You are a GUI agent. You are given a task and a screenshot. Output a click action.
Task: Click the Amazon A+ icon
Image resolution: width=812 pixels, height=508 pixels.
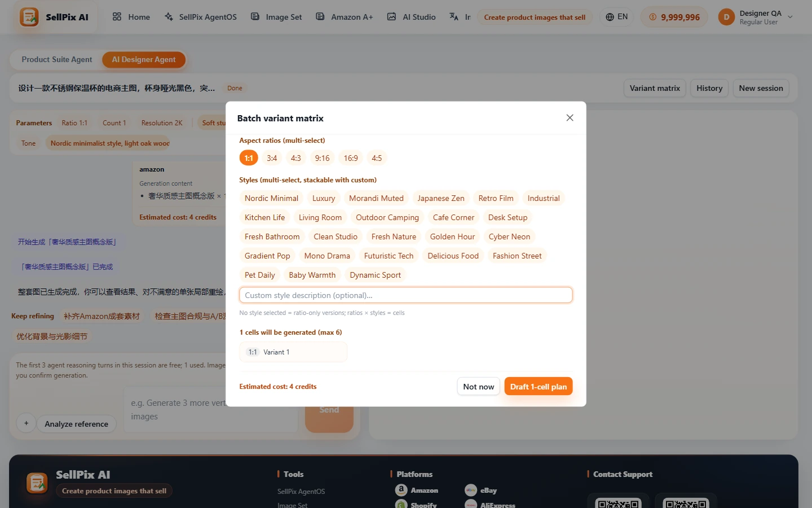tap(320, 17)
